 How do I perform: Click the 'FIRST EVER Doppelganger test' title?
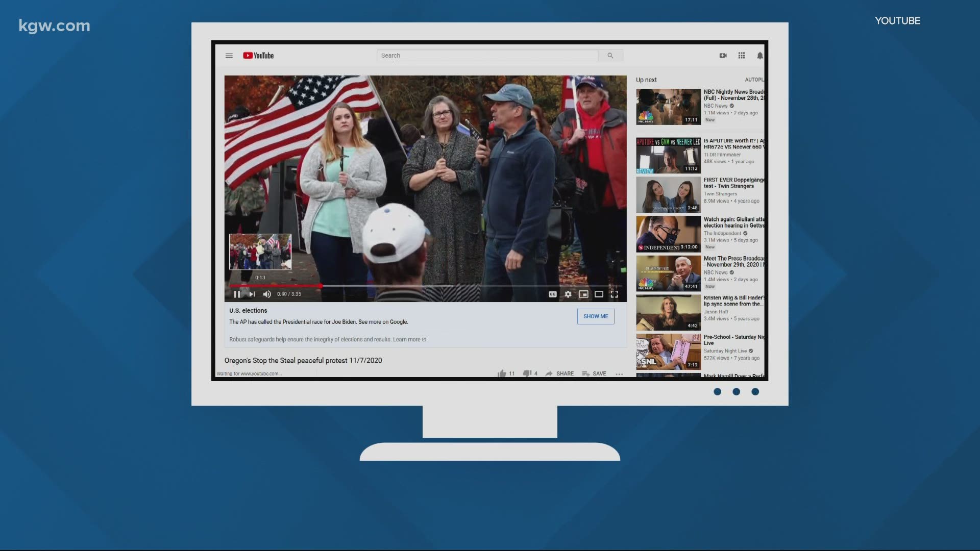pos(734,183)
